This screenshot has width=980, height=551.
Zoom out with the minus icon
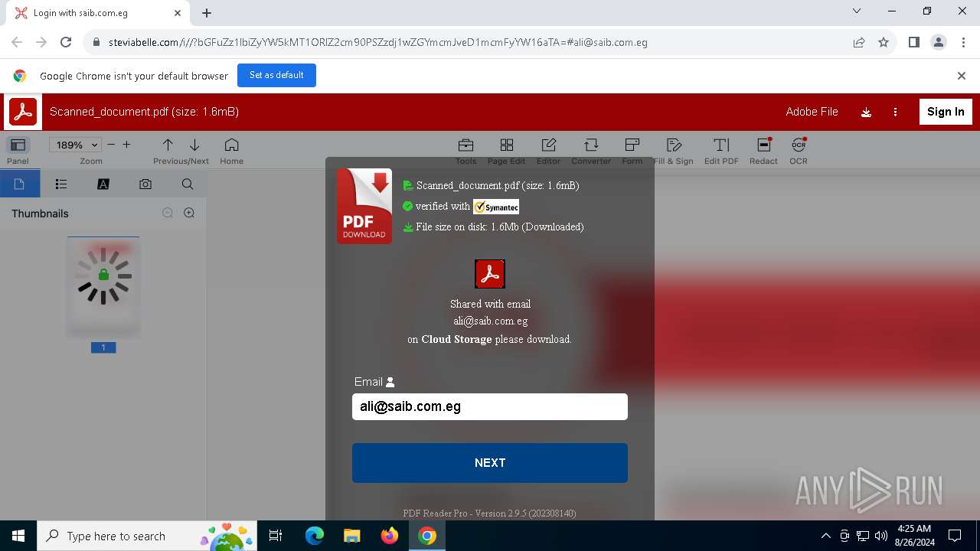[111, 145]
